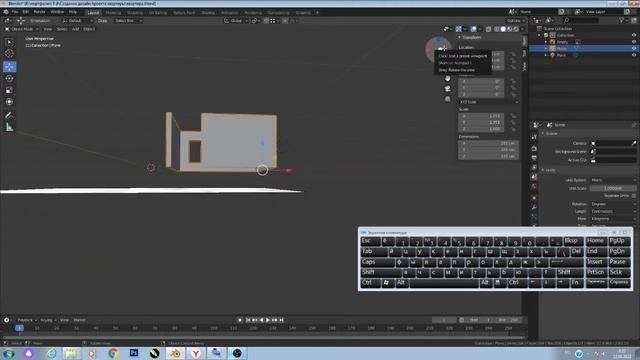
Task: Click the Unit Scale value field
Action: 613,188
